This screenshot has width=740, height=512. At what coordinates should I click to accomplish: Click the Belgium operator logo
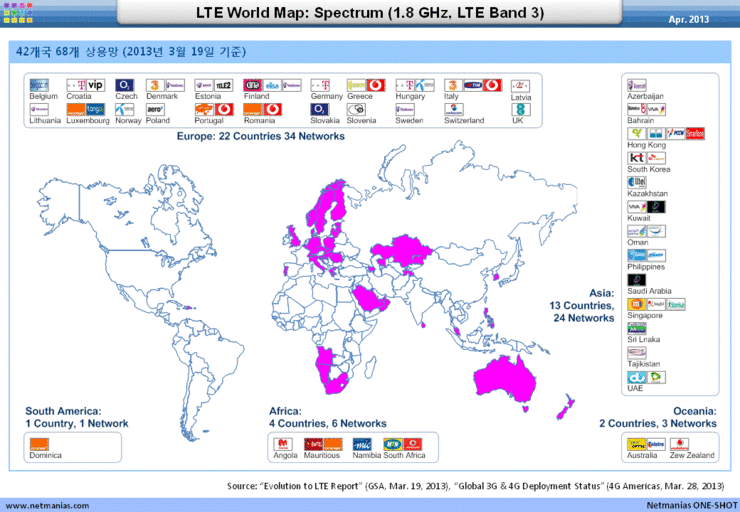(x=39, y=85)
